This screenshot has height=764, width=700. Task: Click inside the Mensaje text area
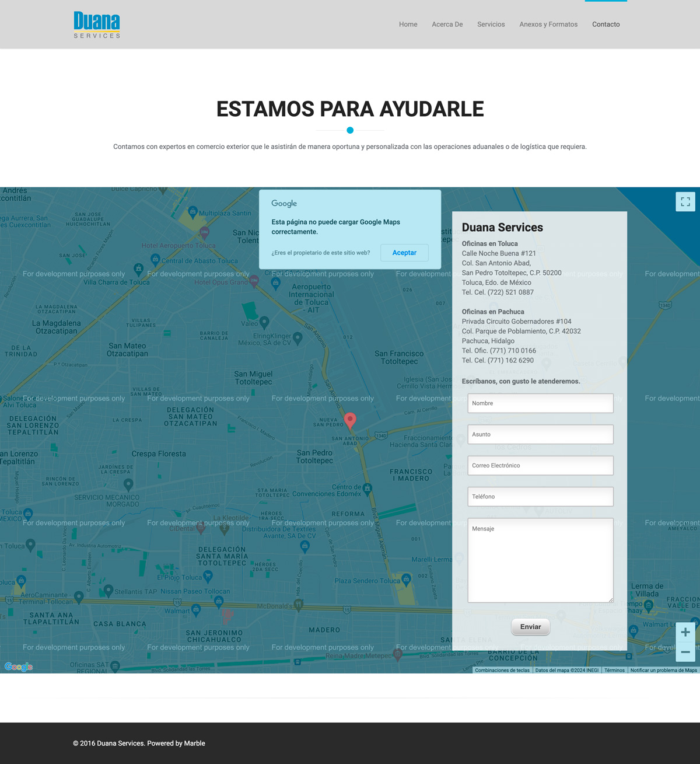pyautogui.click(x=540, y=560)
